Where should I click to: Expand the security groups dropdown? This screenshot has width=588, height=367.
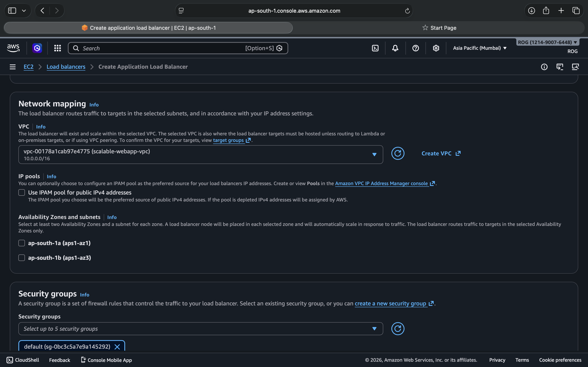pos(200,329)
